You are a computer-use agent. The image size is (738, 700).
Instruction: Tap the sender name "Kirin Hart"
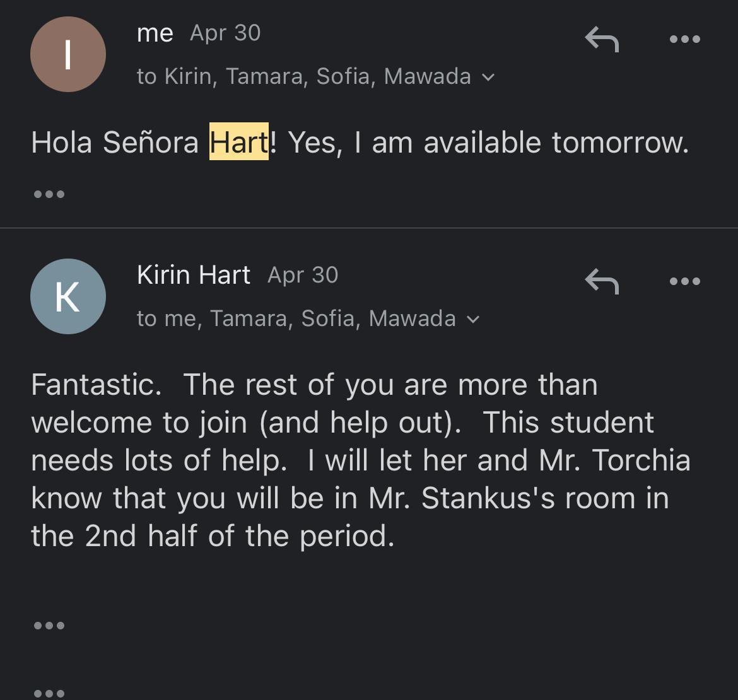193,275
